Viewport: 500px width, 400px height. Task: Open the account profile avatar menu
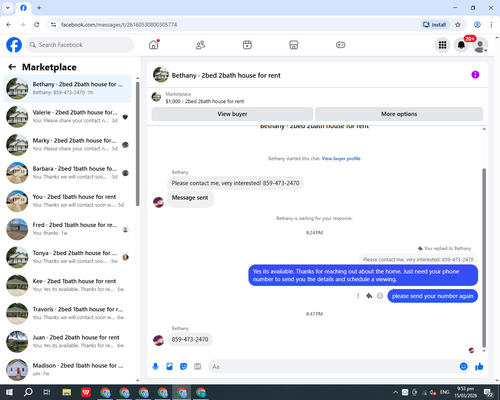480,45
